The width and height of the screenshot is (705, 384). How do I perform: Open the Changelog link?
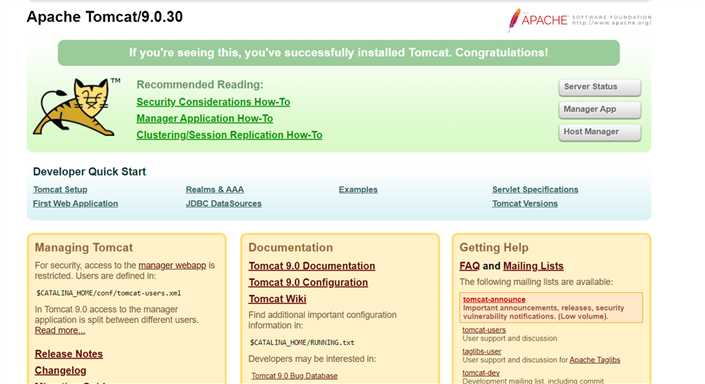[61, 371]
